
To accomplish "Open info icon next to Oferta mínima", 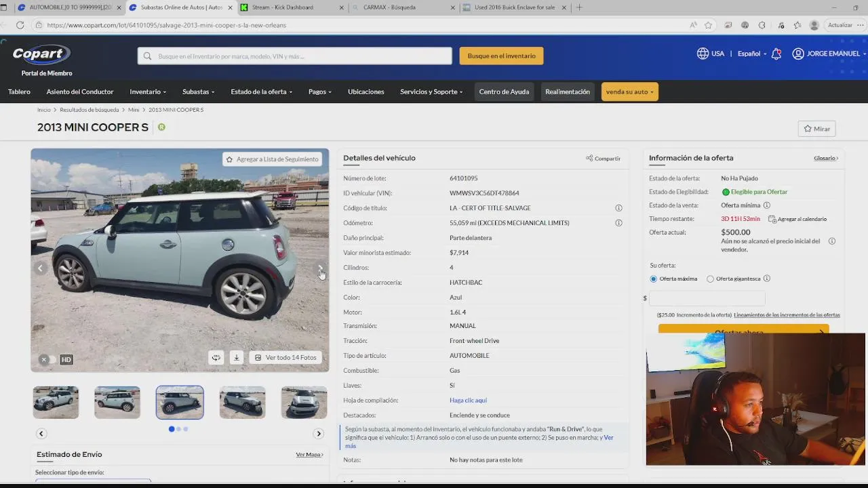I will point(767,205).
